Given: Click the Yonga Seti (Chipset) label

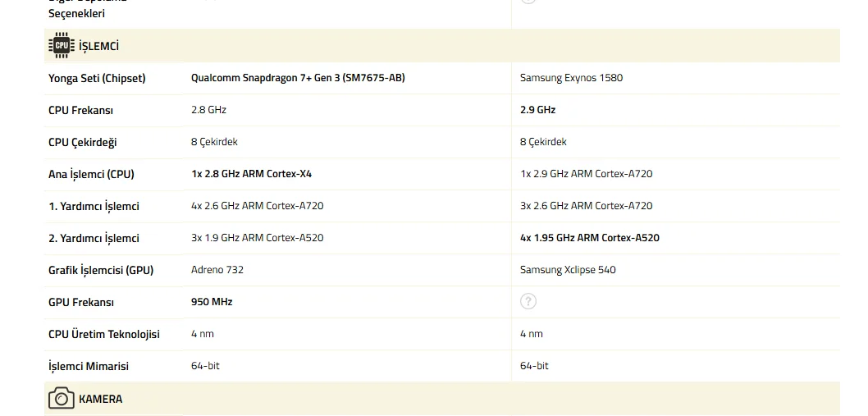Looking at the screenshot, I should point(97,78).
